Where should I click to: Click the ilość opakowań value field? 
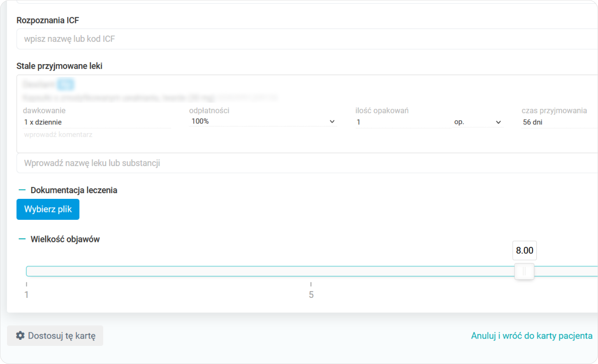point(403,122)
